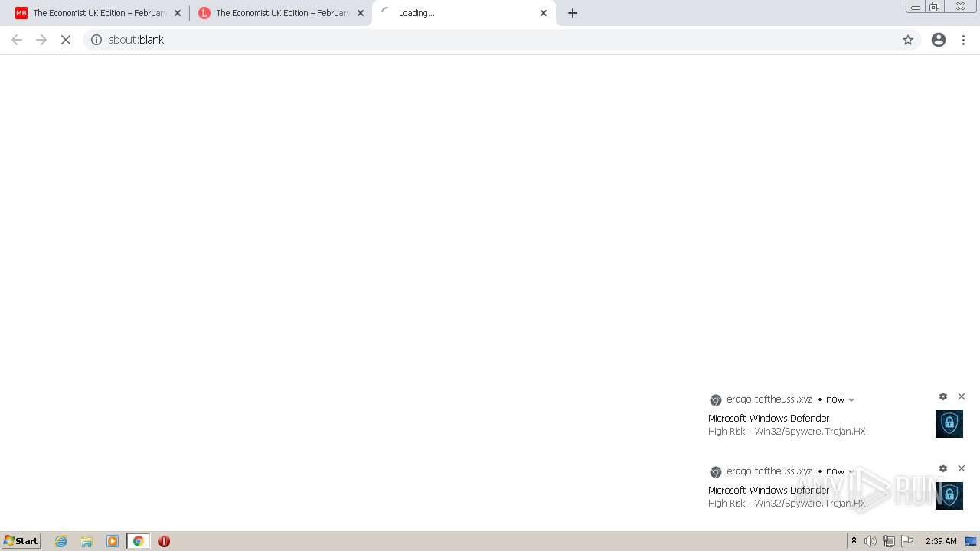The image size is (980, 551).
Task: Click upper Microsoft Windows Defender notification title
Action: (x=769, y=419)
